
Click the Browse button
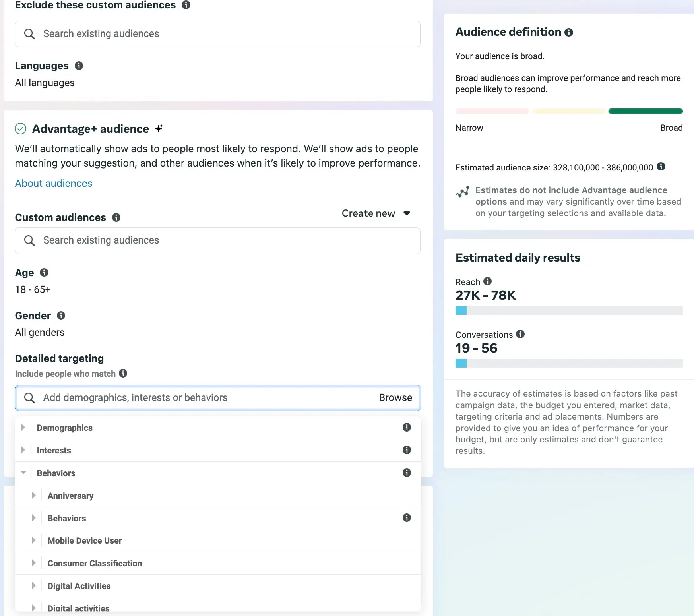point(395,397)
